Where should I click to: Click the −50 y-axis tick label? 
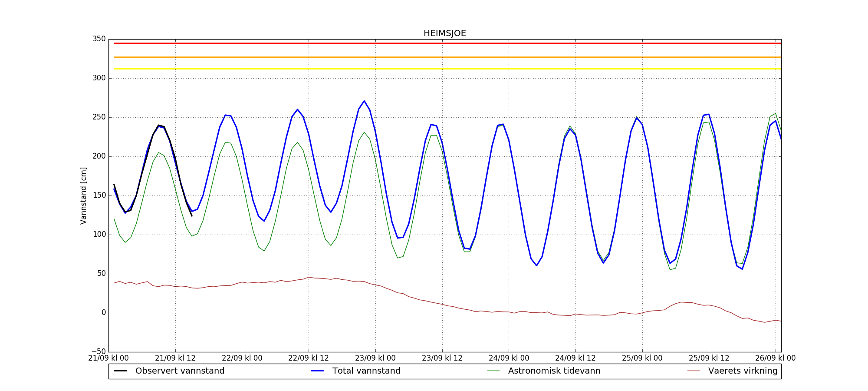pos(98,352)
